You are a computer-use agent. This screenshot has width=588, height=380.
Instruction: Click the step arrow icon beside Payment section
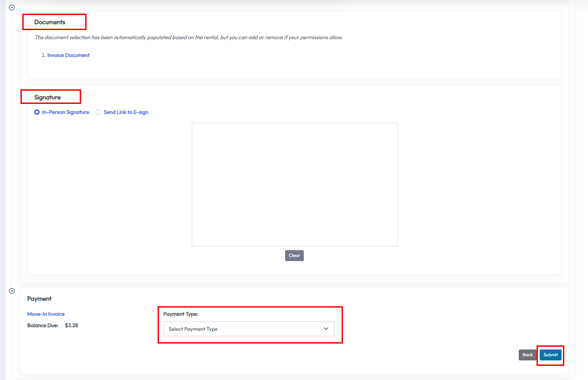(x=12, y=291)
